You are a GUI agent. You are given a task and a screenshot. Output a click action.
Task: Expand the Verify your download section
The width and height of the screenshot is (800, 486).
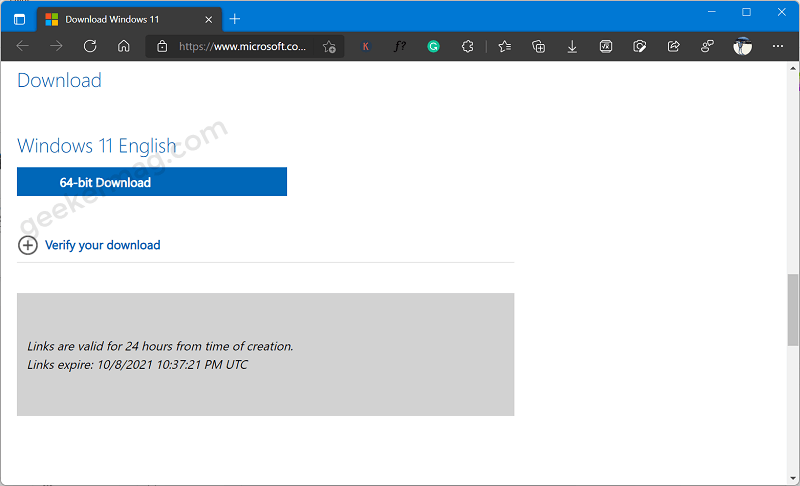point(28,245)
